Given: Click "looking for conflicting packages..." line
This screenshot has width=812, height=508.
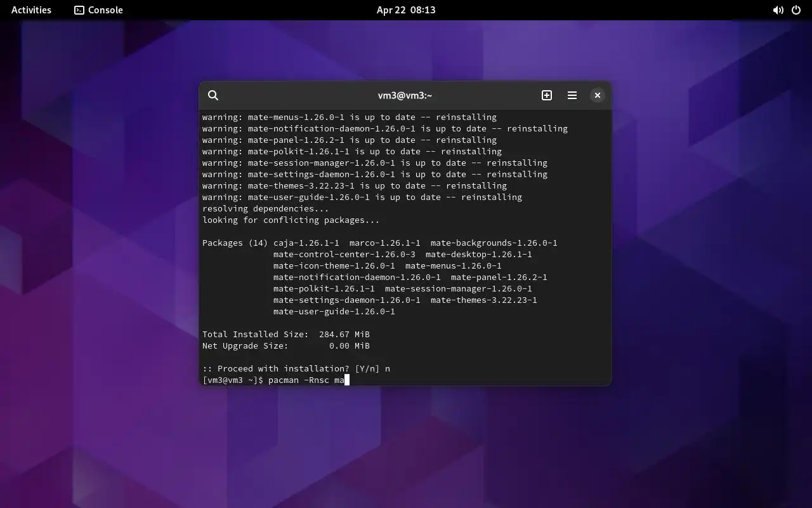Looking at the screenshot, I should coord(291,220).
